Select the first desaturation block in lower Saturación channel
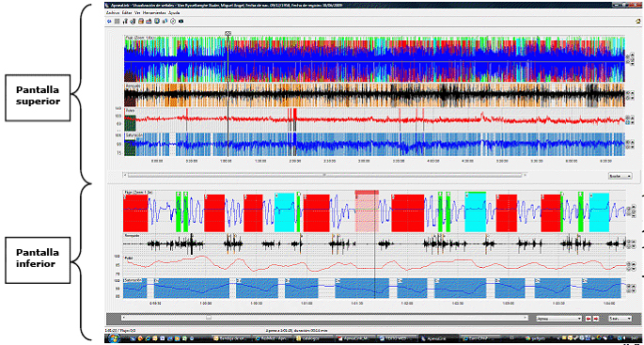Screen dimensions: 644x345 [x=135, y=288]
